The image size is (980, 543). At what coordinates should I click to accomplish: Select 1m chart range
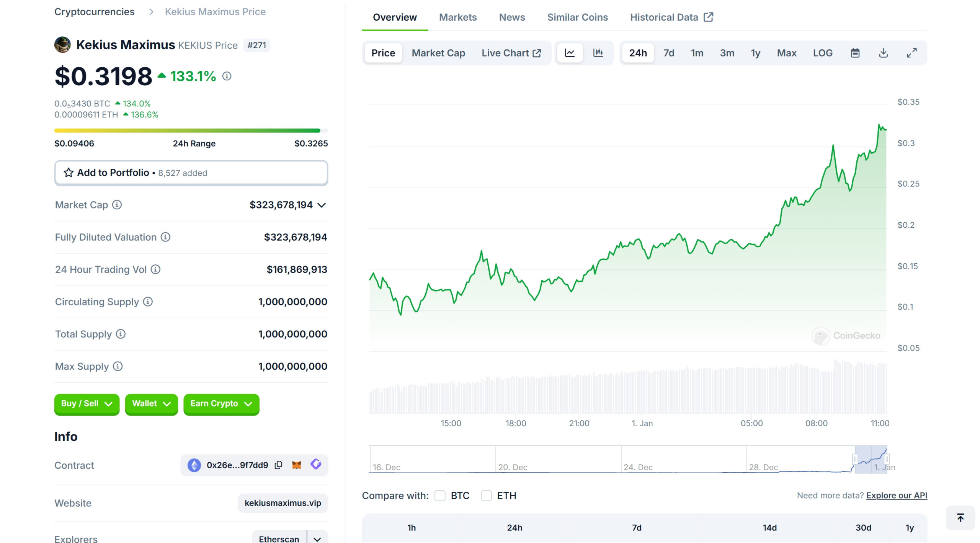697,53
